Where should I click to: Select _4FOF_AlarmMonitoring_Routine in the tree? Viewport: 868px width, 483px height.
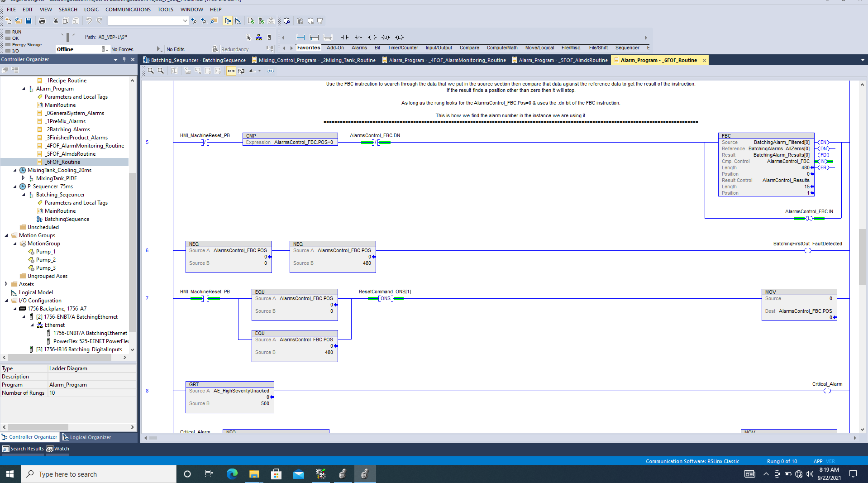pyautogui.click(x=84, y=146)
